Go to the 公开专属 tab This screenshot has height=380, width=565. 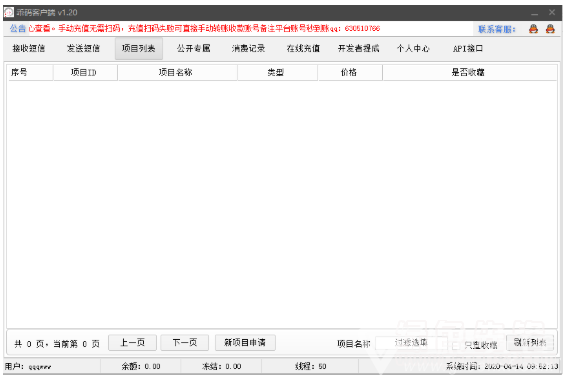(193, 48)
